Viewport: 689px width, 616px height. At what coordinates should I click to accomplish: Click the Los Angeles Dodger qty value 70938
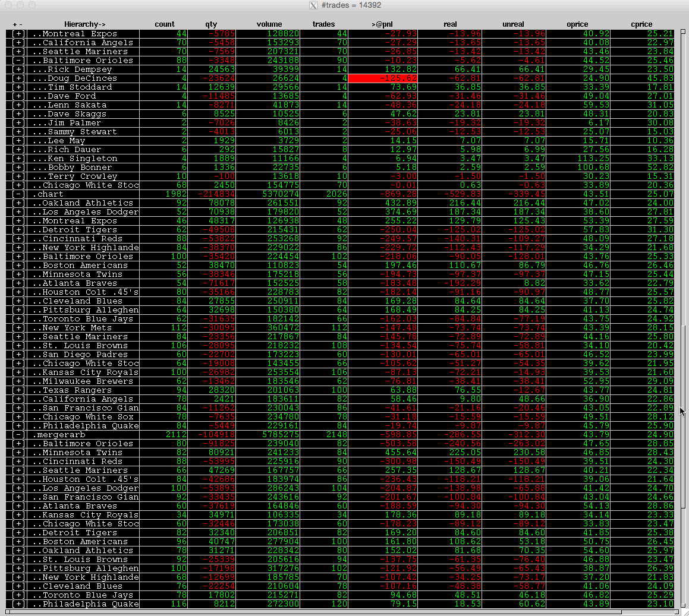(x=222, y=212)
